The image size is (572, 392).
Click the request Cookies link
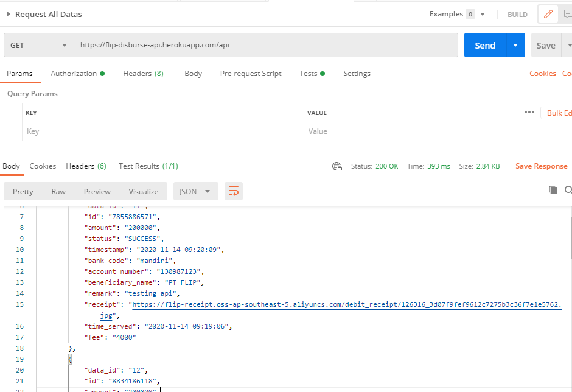pyautogui.click(x=542, y=74)
